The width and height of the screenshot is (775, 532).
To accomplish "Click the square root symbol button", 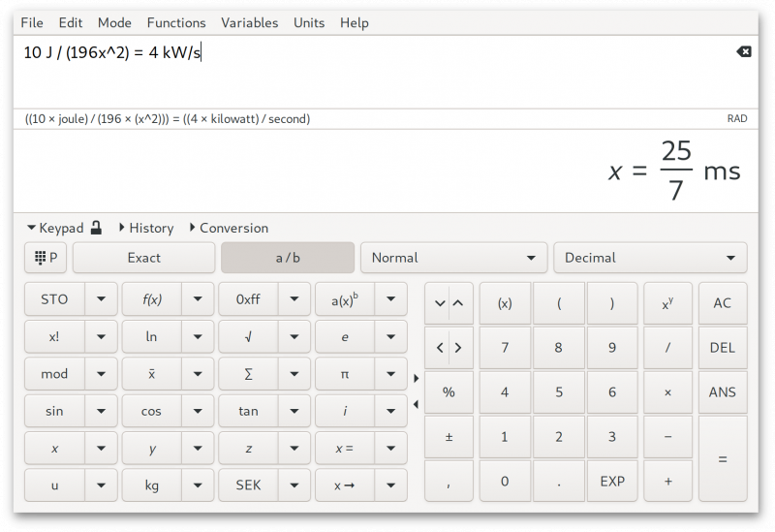I will [248, 336].
